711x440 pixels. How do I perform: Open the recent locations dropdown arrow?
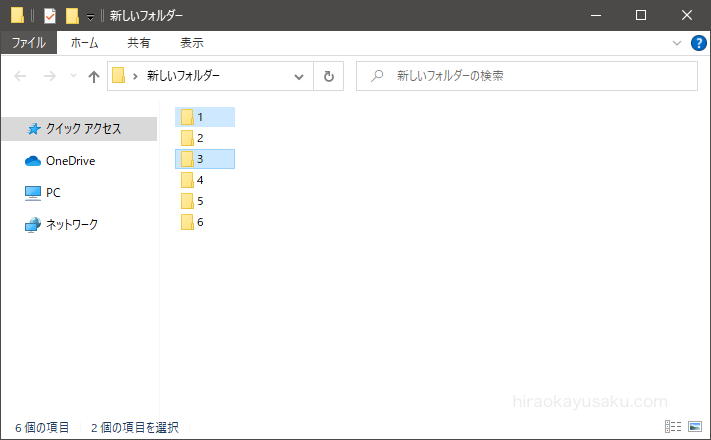(x=73, y=76)
